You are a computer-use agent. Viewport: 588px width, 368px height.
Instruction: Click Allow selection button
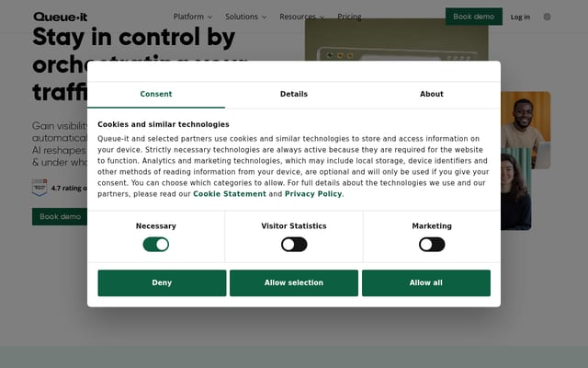pyautogui.click(x=294, y=282)
